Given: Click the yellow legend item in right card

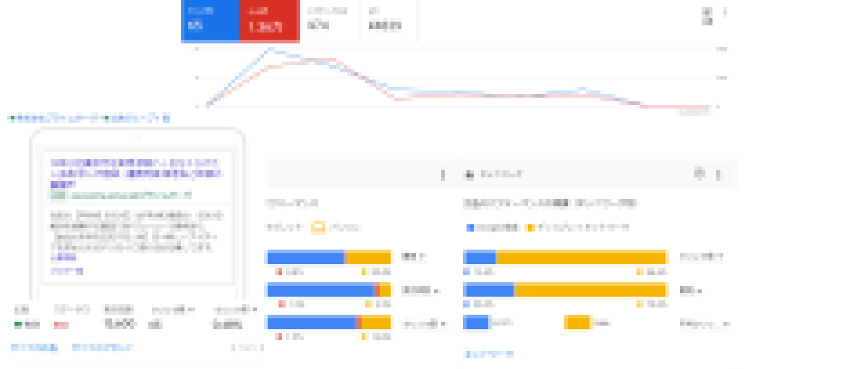Looking at the screenshot, I should pyautogui.click(x=579, y=227).
